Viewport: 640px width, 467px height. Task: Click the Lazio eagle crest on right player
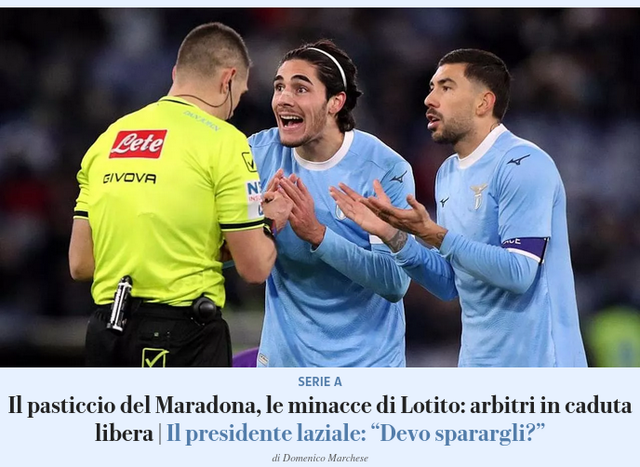[478, 196]
